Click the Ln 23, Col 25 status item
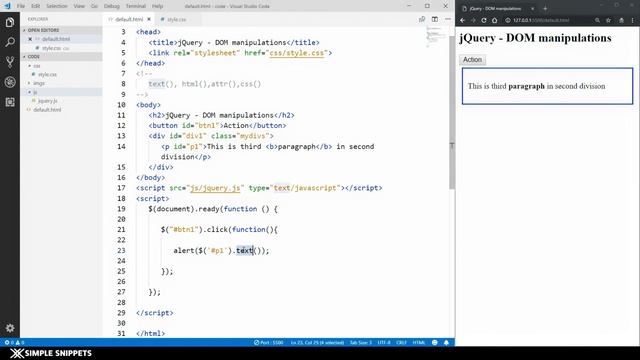This screenshot has width=640, height=360. click(x=317, y=342)
